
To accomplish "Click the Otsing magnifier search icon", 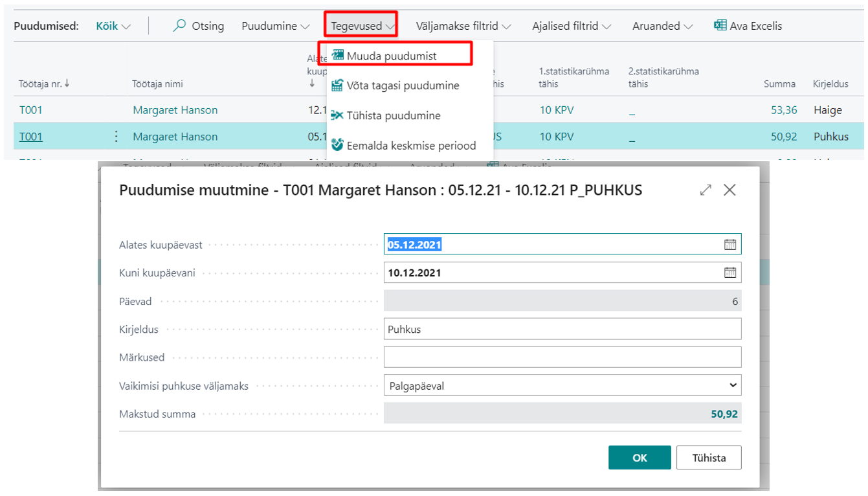I will click(x=180, y=26).
